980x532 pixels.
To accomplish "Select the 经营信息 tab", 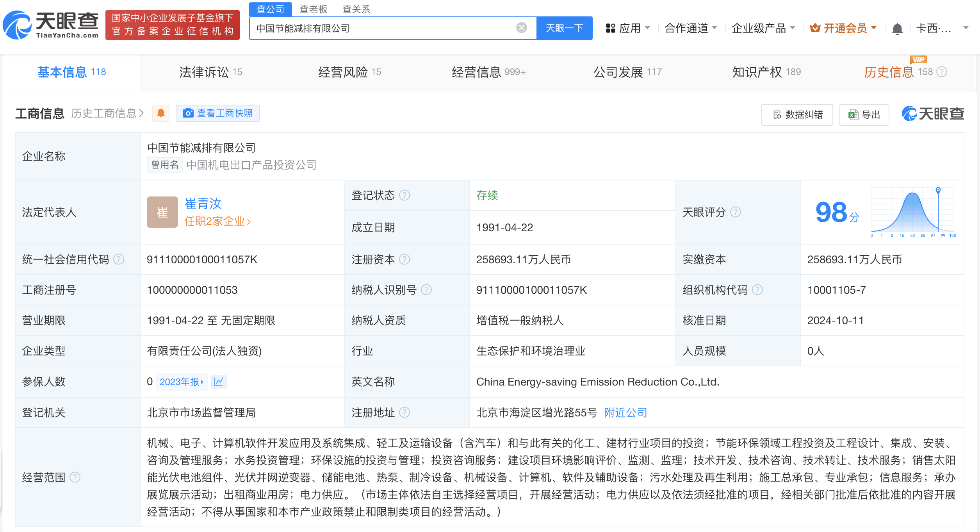I will point(488,72).
